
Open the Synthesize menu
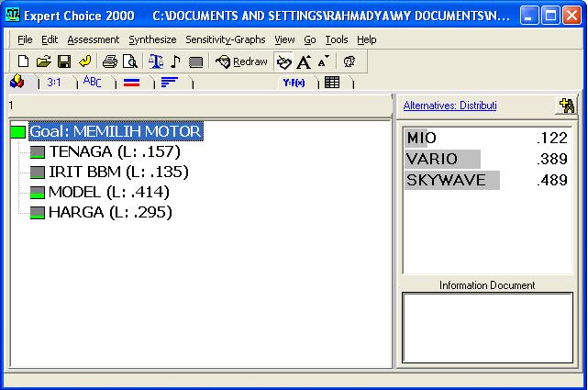[152, 39]
